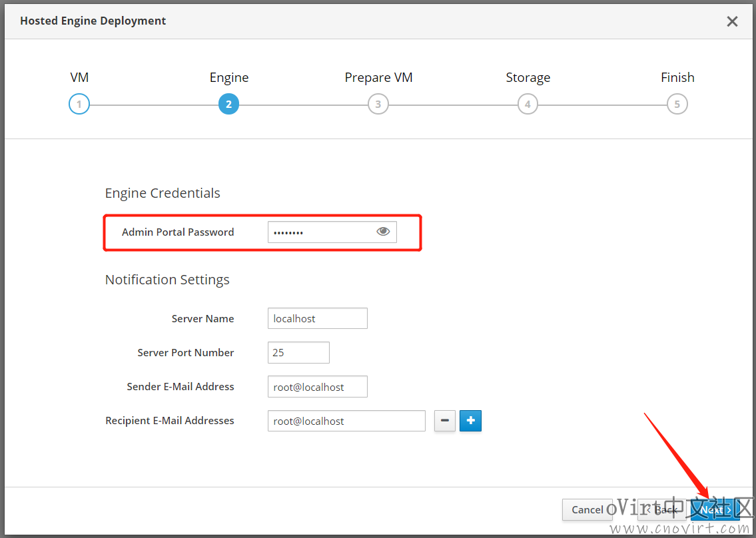Click the Admin Portal Password label
The width and height of the screenshot is (756, 538).
point(178,232)
